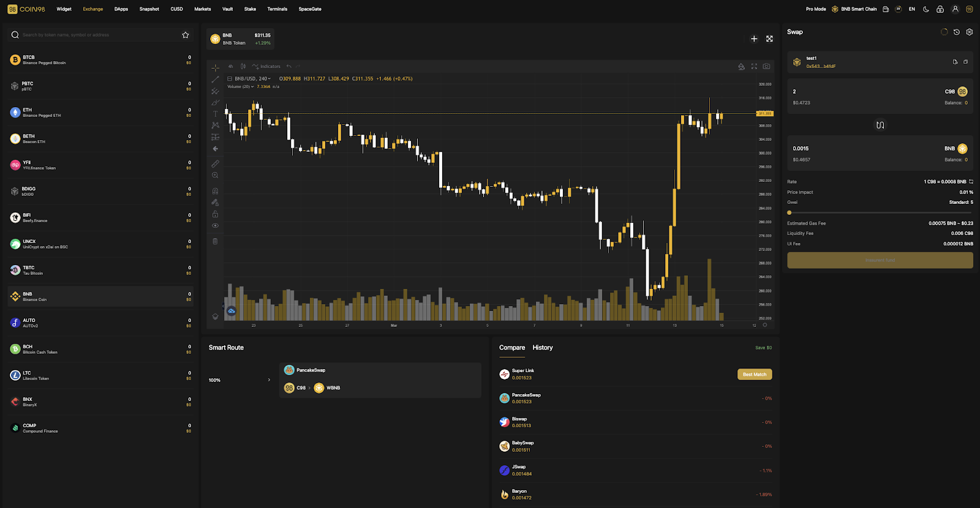The width and height of the screenshot is (980, 508).
Task: Open the BNB token selector in Swap
Action: (x=956, y=149)
